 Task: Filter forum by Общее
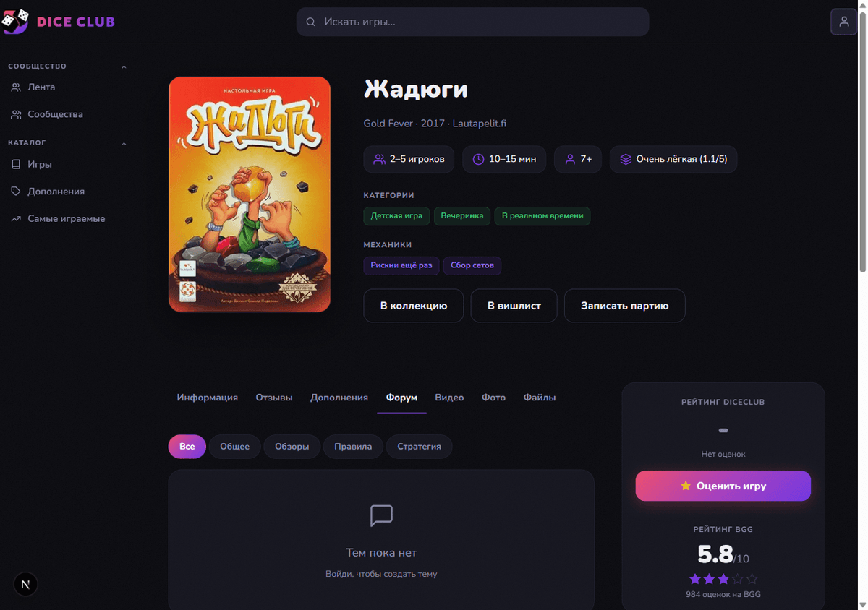tap(235, 447)
